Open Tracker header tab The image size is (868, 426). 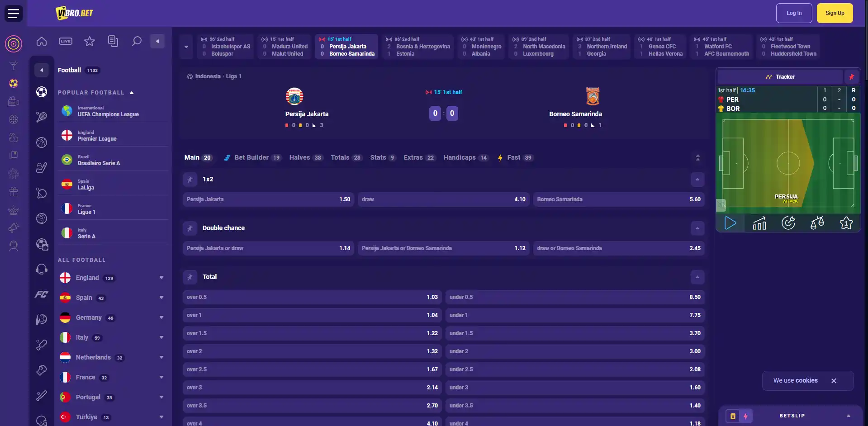(x=780, y=77)
